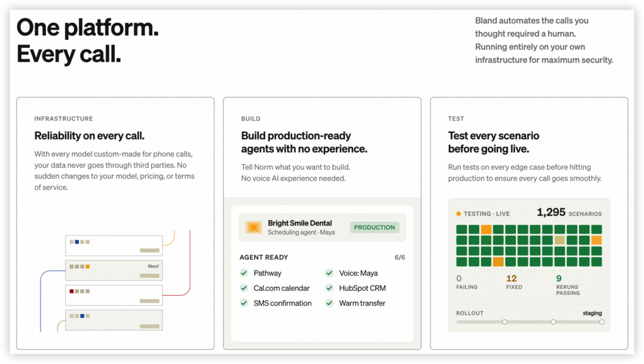Click the INFRASTRUCTURE card label
644x364 pixels.
(x=64, y=118)
